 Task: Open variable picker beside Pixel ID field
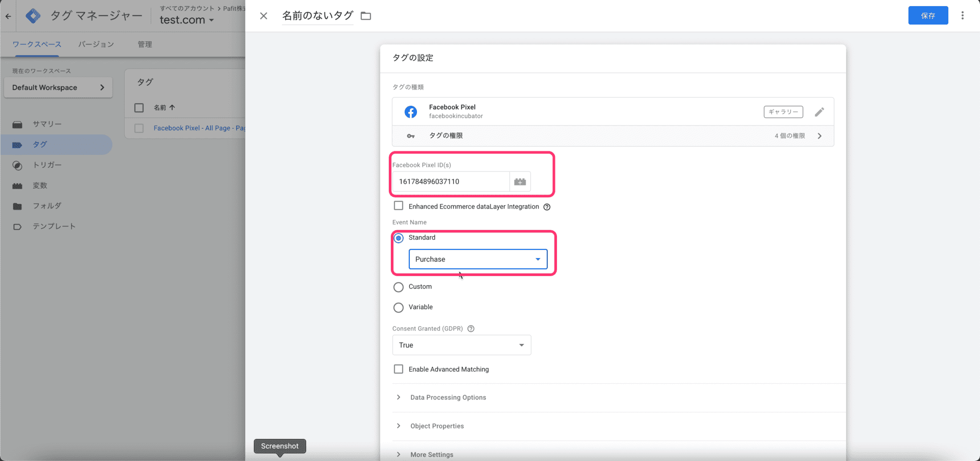click(x=520, y=181)
